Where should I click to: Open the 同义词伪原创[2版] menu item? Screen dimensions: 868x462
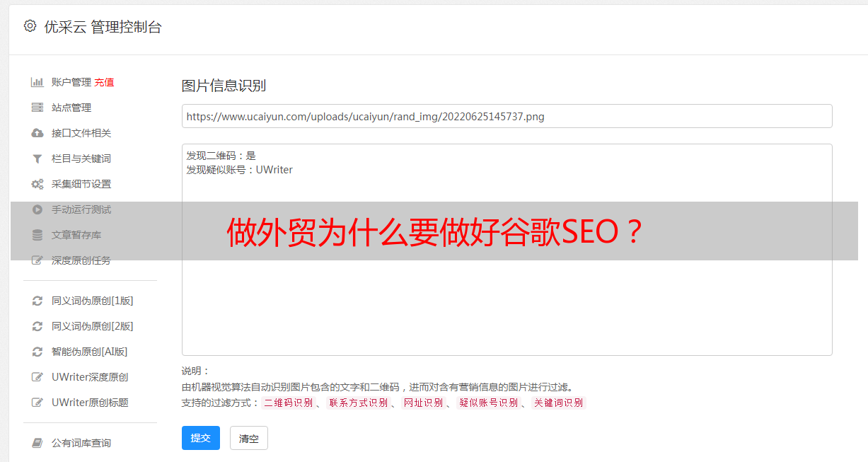click(92, 326)
